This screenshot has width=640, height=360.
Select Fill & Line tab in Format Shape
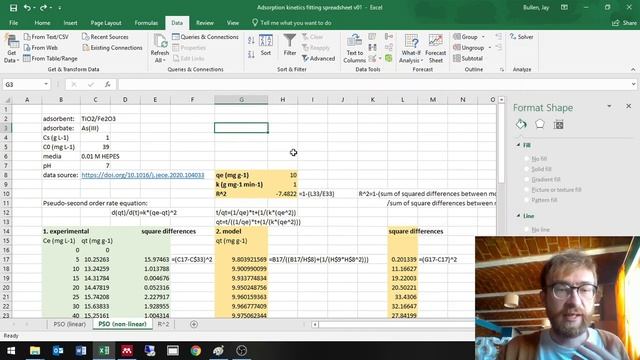point(521,124)
